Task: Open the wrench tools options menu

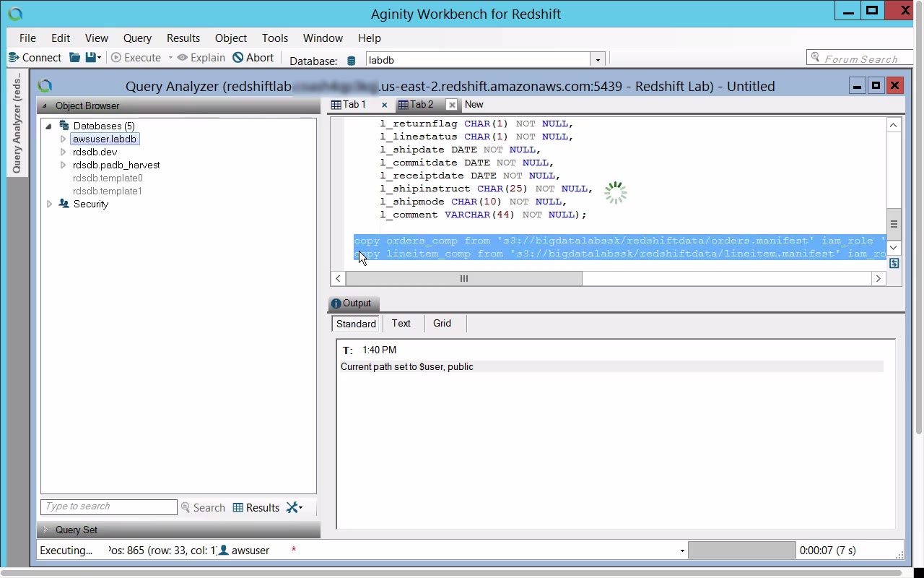Action: [x=295, y=508]
